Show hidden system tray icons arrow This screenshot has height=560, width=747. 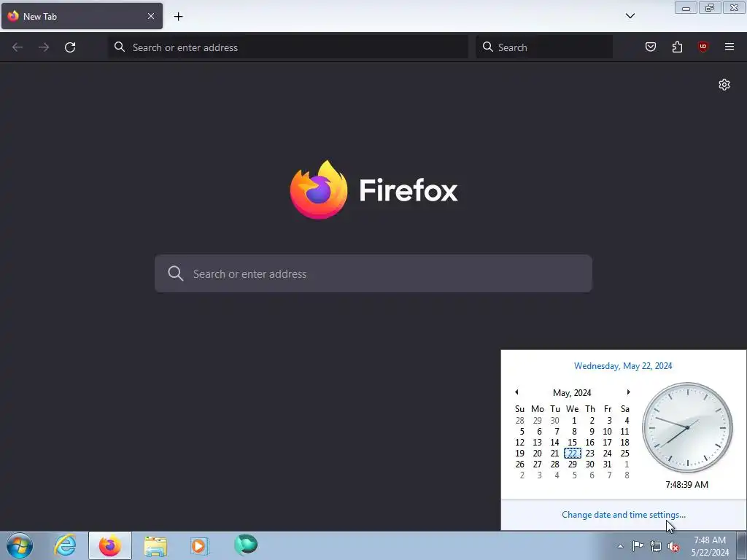[620, 546]
